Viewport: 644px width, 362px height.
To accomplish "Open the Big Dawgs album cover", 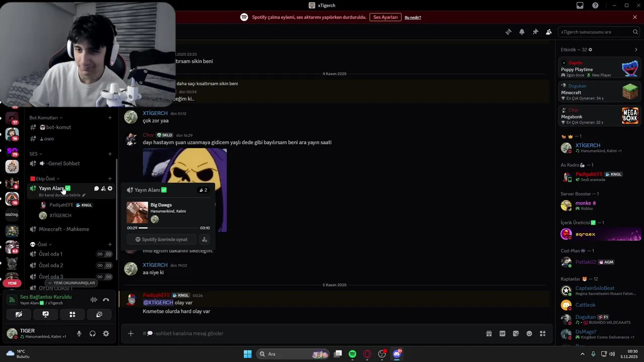I will click(x=137, y=213).
